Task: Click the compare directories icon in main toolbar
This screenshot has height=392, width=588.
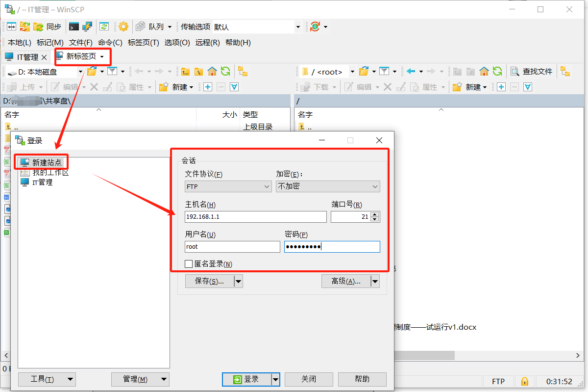Action: [x=11, y=26]
